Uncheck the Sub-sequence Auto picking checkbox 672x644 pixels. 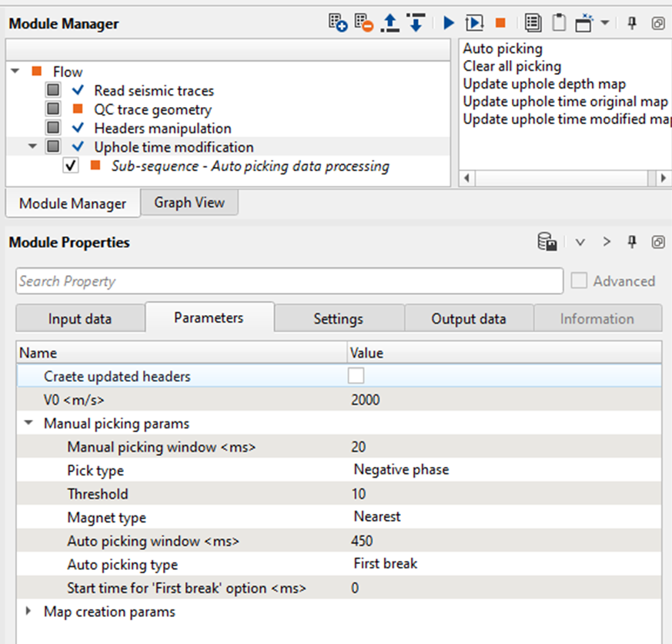tap(72, 166)
